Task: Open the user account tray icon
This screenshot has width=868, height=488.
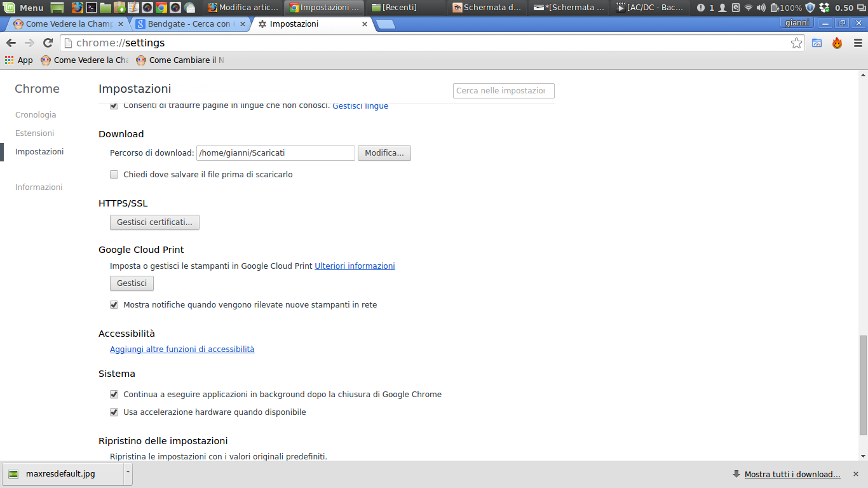Action: [722, 8]
